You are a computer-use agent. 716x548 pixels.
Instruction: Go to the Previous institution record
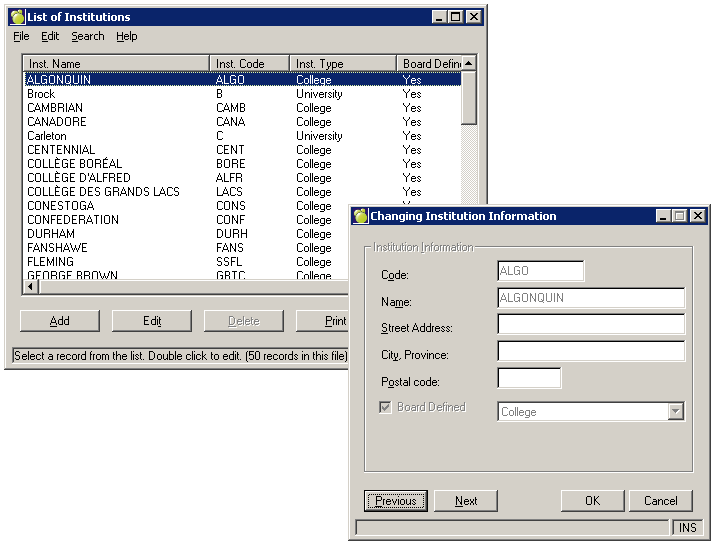396,501
